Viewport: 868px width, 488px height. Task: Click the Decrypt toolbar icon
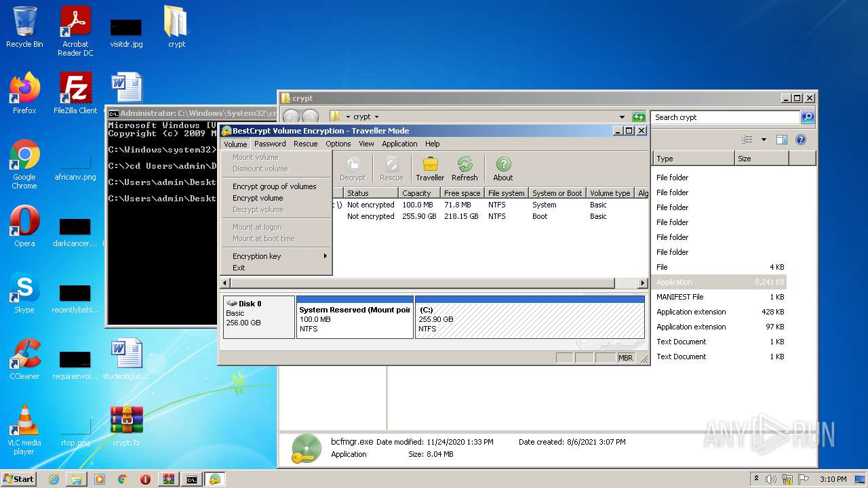353,169
